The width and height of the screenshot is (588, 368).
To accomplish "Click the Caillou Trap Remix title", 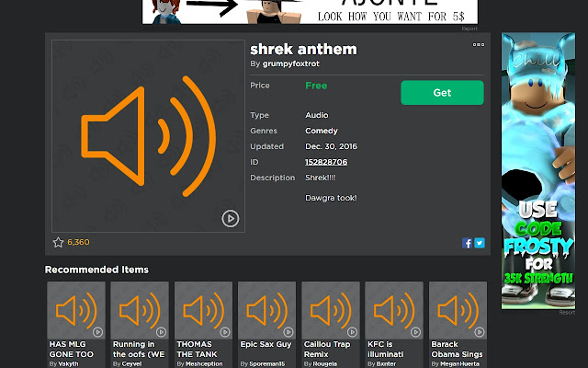I will coord(327,350).
